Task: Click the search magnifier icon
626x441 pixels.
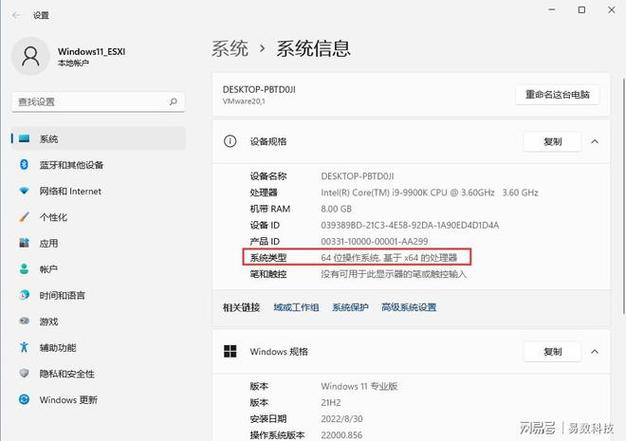Action: click(x=173, y=101)
